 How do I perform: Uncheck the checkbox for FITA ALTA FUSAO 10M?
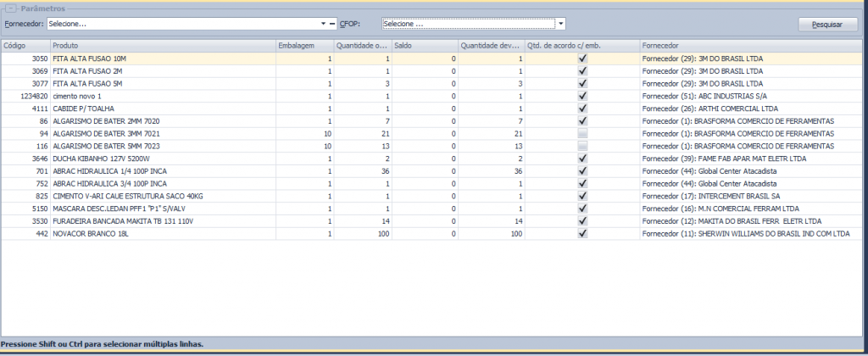[582, 58]
